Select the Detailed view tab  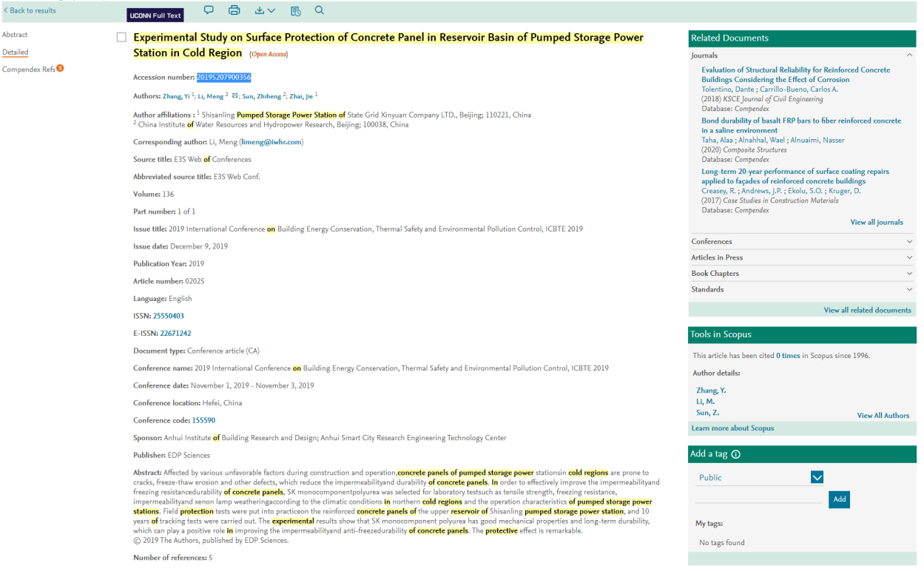[x=15, y=52]
